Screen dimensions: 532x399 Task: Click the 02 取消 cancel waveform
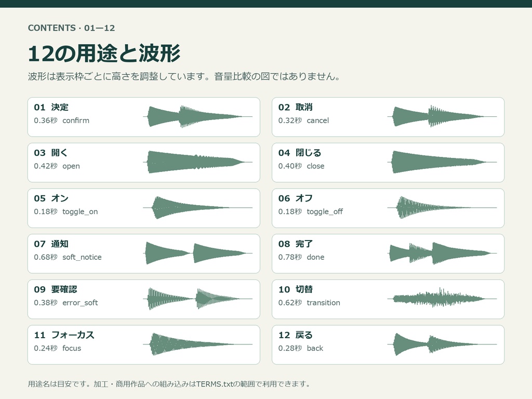pos(442,117)
